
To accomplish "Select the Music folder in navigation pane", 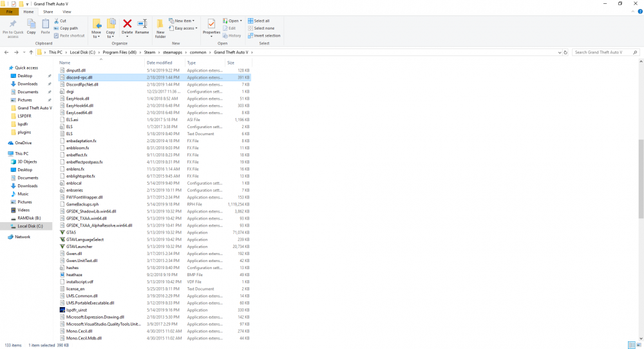I will 23,194.
